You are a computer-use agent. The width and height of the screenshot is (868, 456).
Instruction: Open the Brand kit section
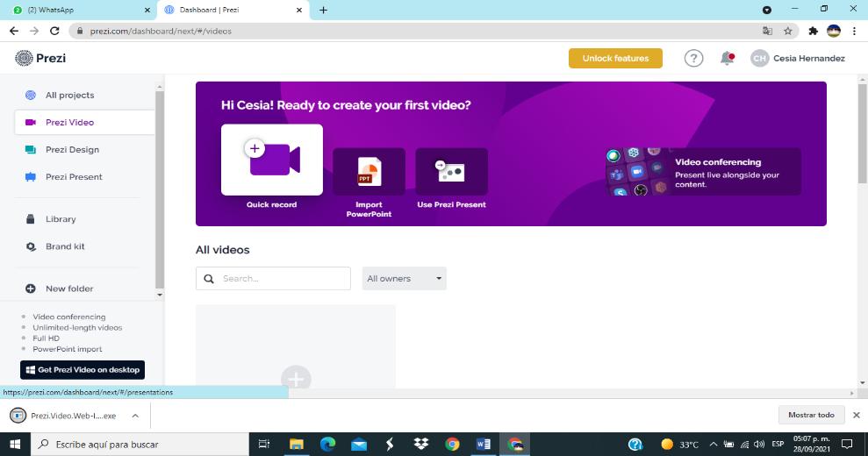click(x=65, y=246)
